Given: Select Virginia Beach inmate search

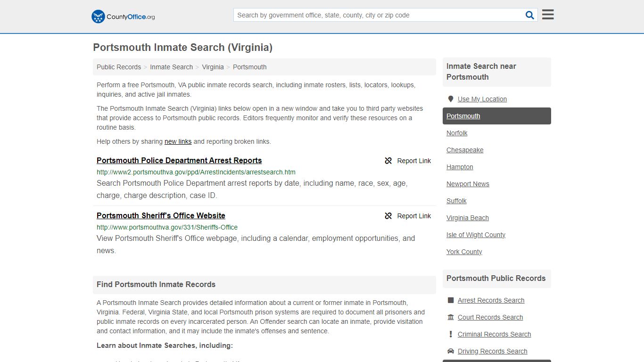Looking at the screenshot, I should pos(468,218).
